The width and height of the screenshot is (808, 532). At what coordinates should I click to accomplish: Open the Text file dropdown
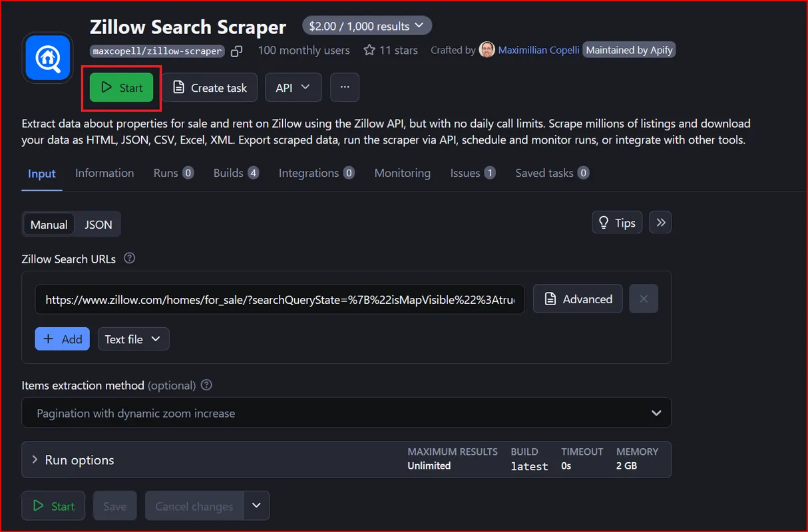pos(133,339)
